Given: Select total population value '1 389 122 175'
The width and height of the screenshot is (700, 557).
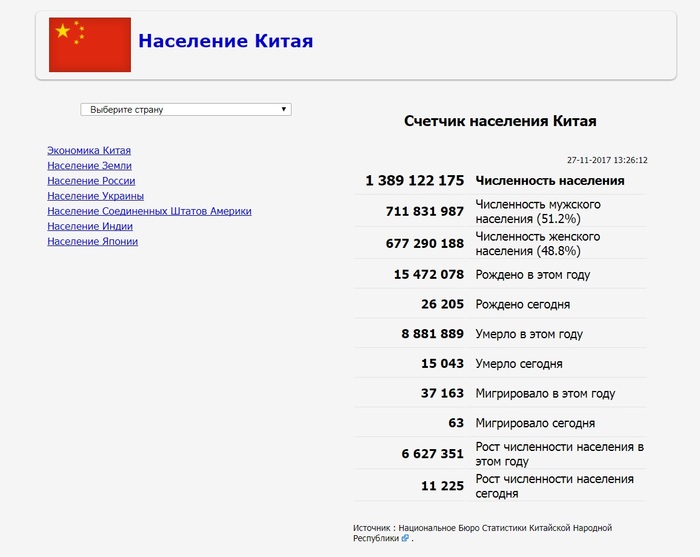Looking at the screenshot, I should point(415,180).
